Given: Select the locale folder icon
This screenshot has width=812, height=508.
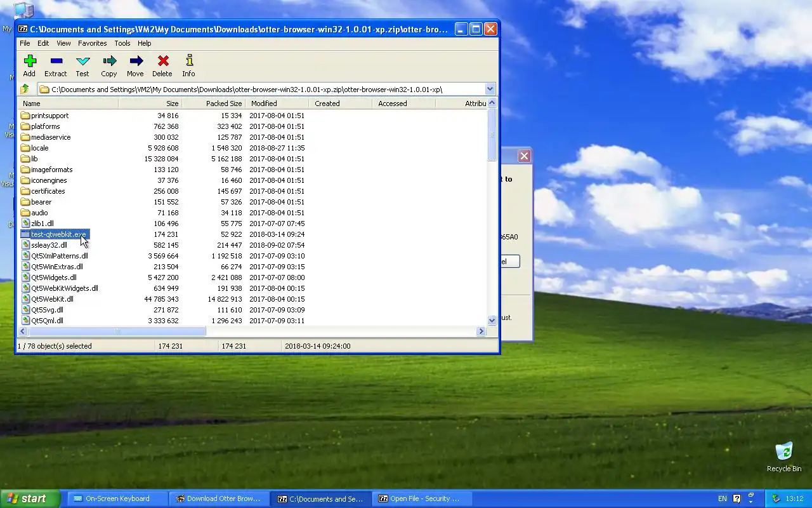Looking at the screenshot, I should 25,148.
